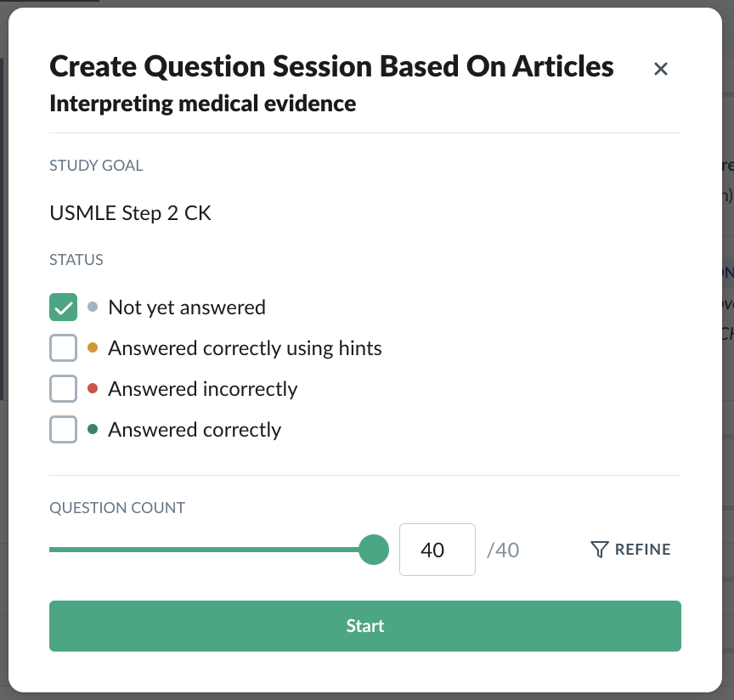Uncheck the Not yet answered checkbox
This screenshot has height=700, width=734.
(63, 308)
